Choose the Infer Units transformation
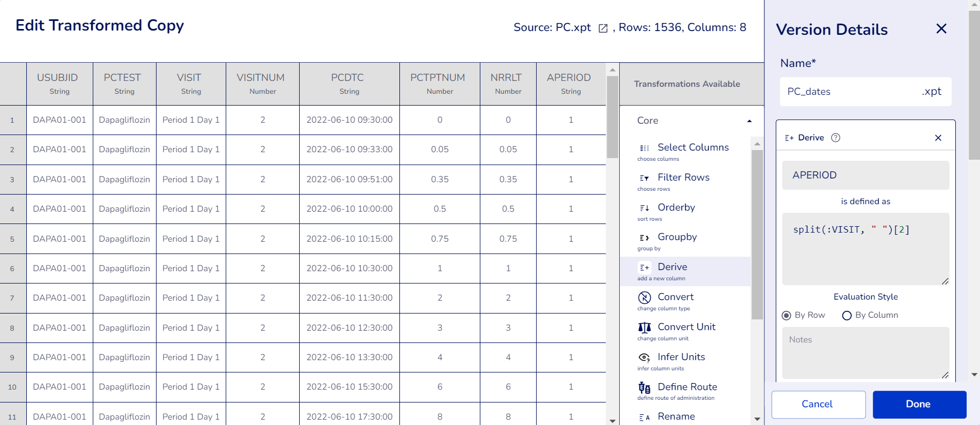Viewport: 980px width, 425px height. click(x=685, y=362)
